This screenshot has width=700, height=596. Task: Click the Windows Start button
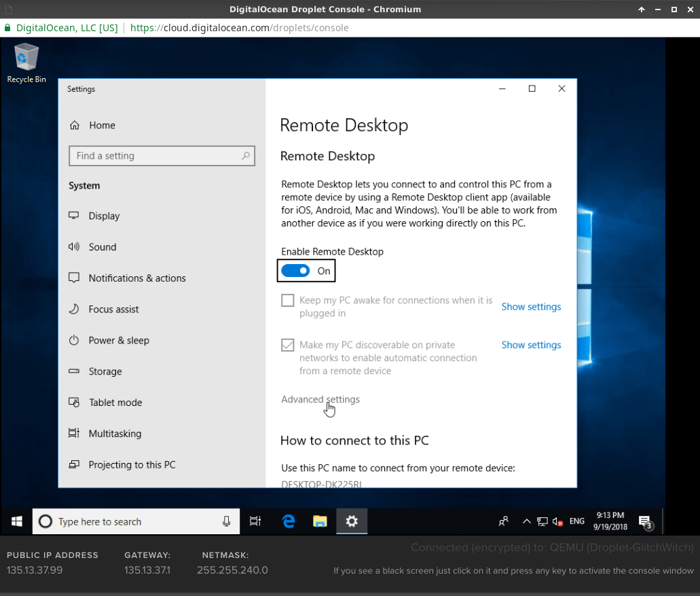click(x=17, y=521)
